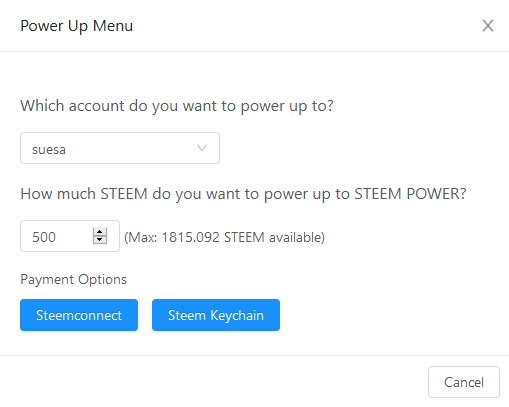Image resolution: width=509 pixels, height=407 pixels.
Task: Click the Power Up Menu title
Action: pyautogui.click(x=77, y=26)
